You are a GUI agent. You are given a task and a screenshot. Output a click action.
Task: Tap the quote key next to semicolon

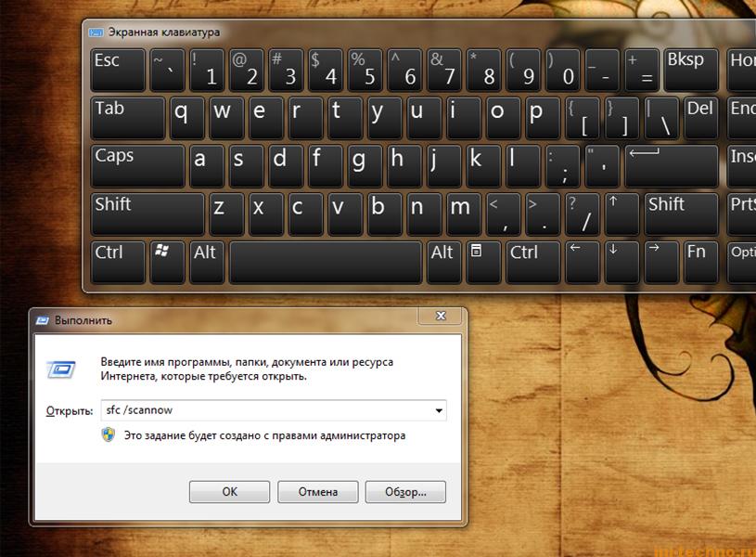[602, 166]
